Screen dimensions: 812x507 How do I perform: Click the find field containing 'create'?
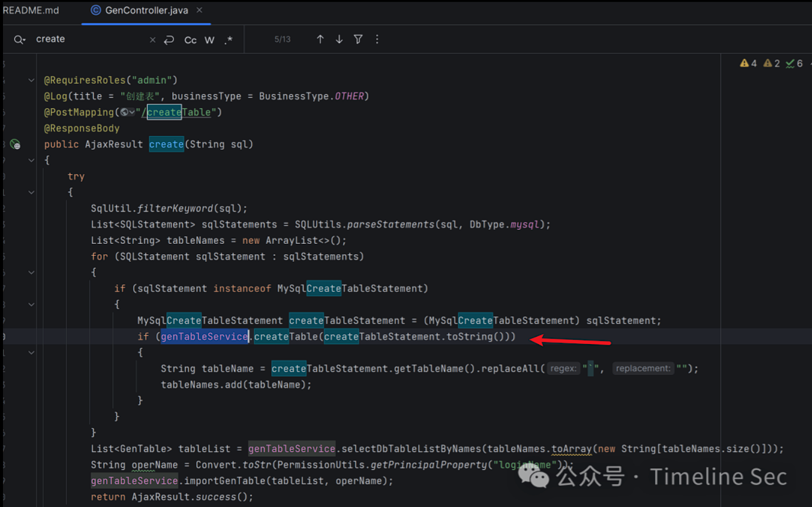pos(90,39)
